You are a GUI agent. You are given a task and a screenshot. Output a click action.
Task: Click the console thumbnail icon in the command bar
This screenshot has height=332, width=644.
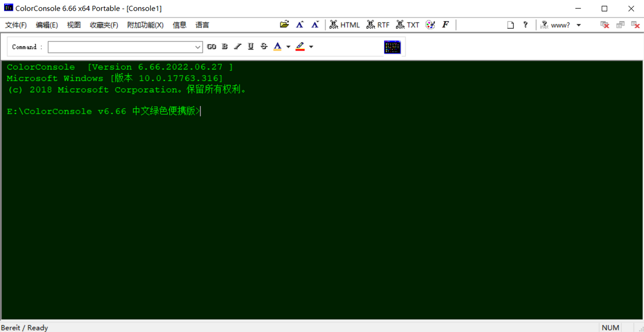pos(392,47)
